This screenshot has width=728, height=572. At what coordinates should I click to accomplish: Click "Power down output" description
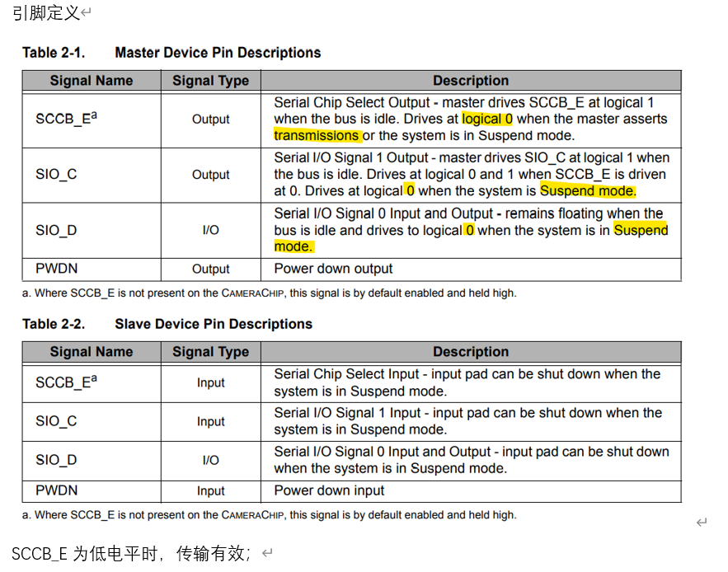tap(333, 269)
